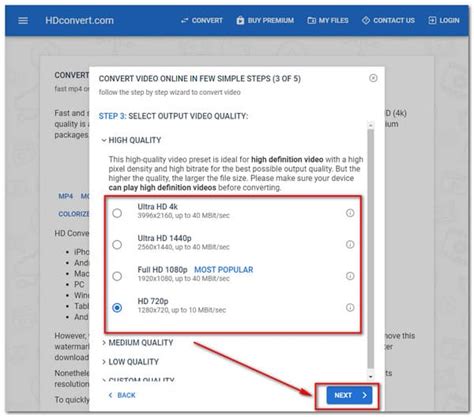Collapse the HIGH QUALITY section
Viewport: 474px width, 417px height.
[131, 140]
